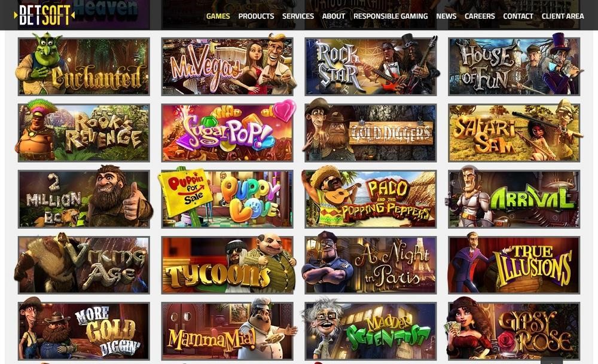Open the Careers page
Viewport: 598px width, 364px height.
[x=480, y=16]
